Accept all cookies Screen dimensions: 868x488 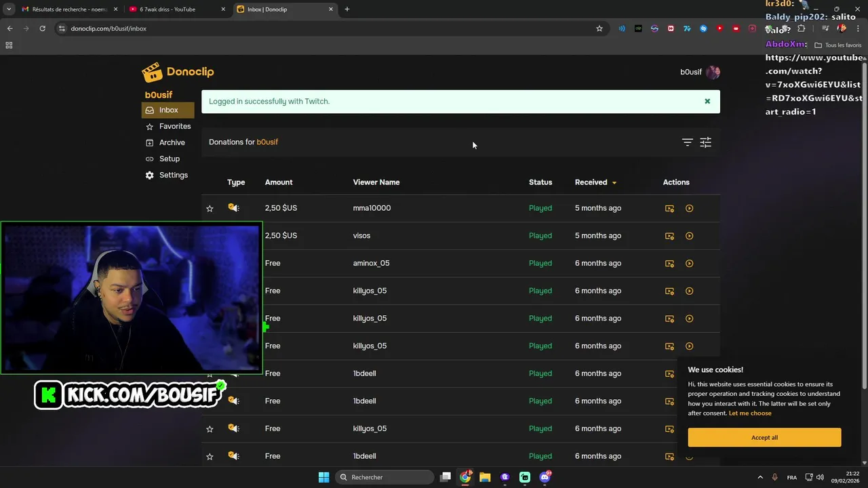tap(764, 437)
